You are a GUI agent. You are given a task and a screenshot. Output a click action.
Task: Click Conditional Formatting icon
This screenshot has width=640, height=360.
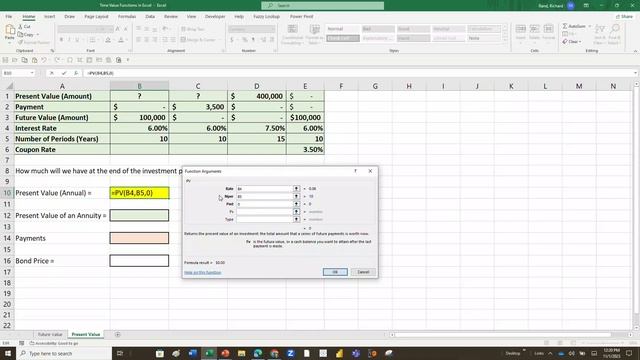pyautogui.click(x=292, y=29)
